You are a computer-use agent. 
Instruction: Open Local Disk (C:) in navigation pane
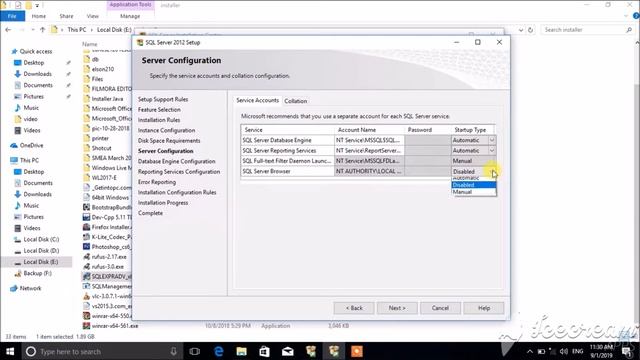(41, 240)
